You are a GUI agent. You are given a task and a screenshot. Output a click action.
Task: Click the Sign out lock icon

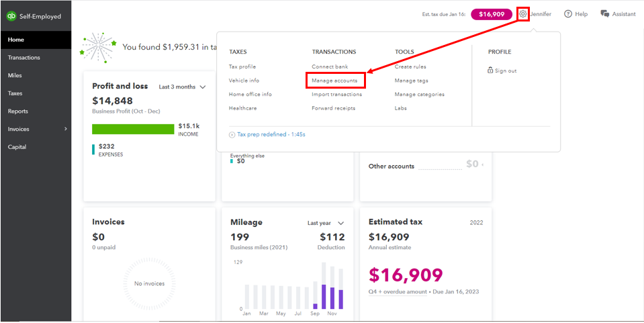pos(491,71)
